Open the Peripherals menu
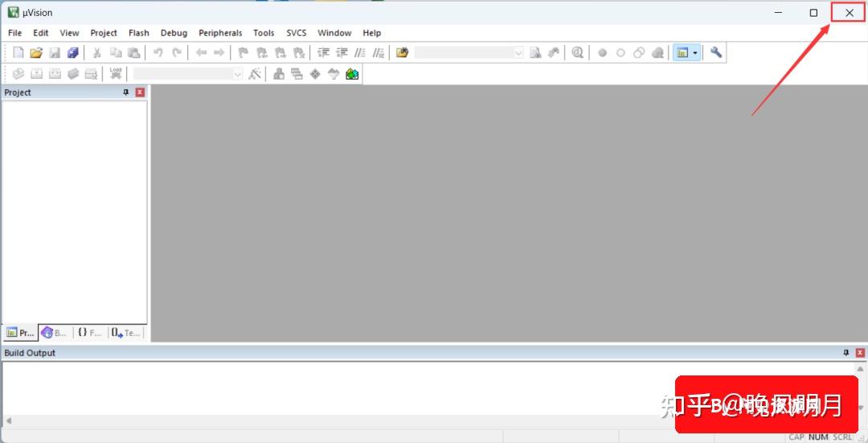 pos(220,33)
